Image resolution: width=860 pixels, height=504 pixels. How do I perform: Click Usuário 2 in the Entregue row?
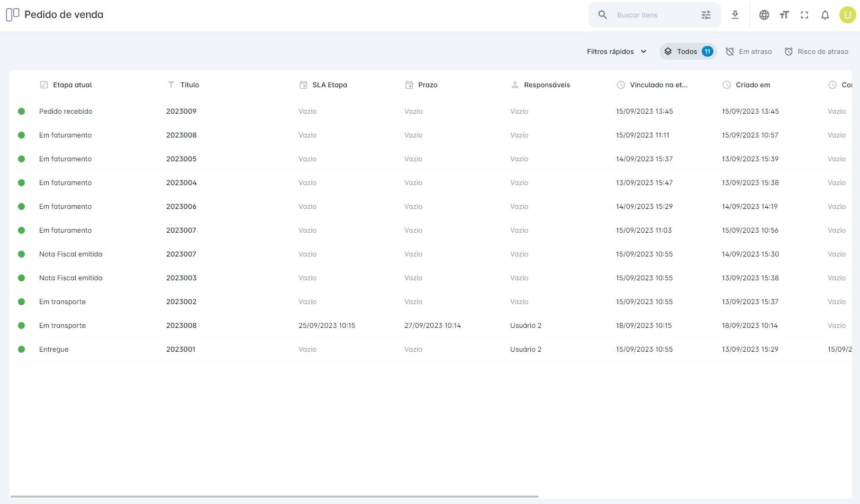(x=526, y=349)
